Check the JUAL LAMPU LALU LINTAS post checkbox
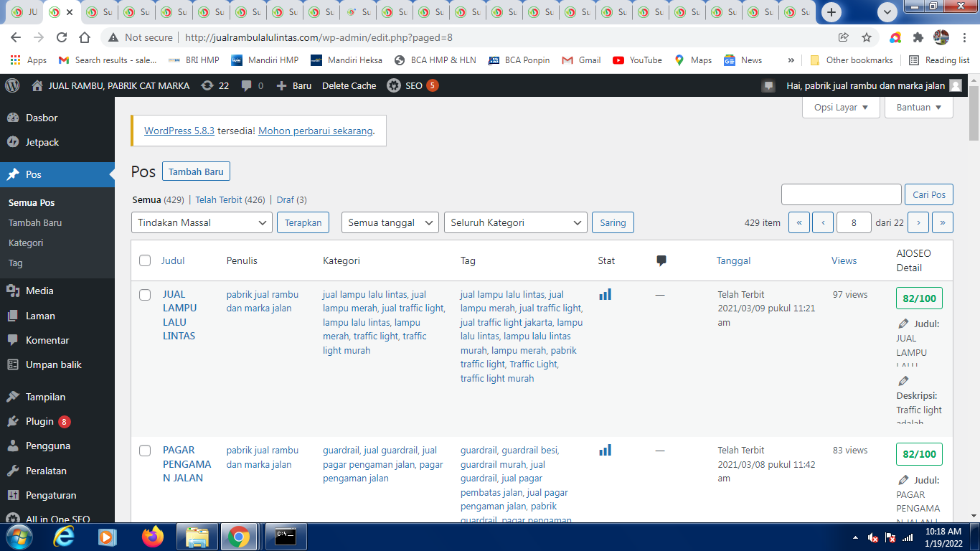Viewport: 980px width, 551px height. point(145,295)
